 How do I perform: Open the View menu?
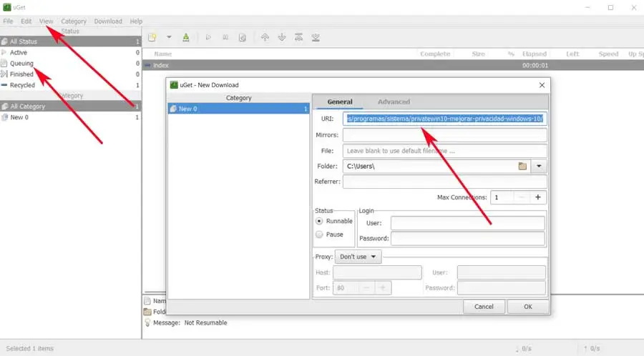coord(46,21)
